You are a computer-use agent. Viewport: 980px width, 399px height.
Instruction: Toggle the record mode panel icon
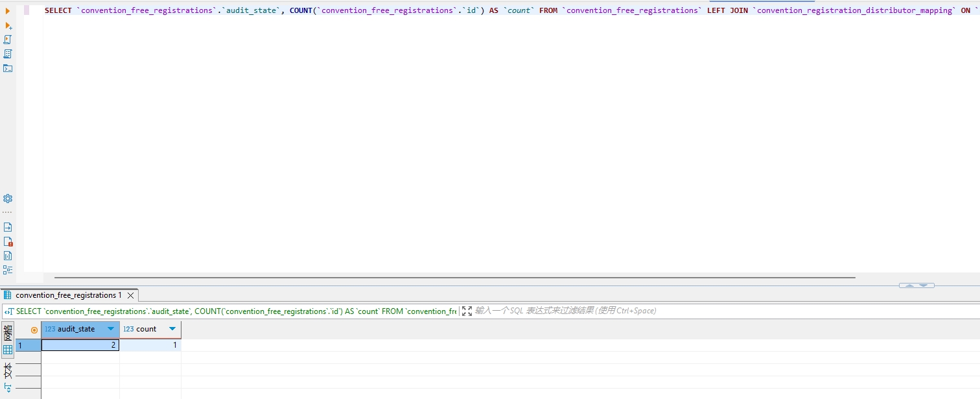pyautogui.click(x=8, y=388)
